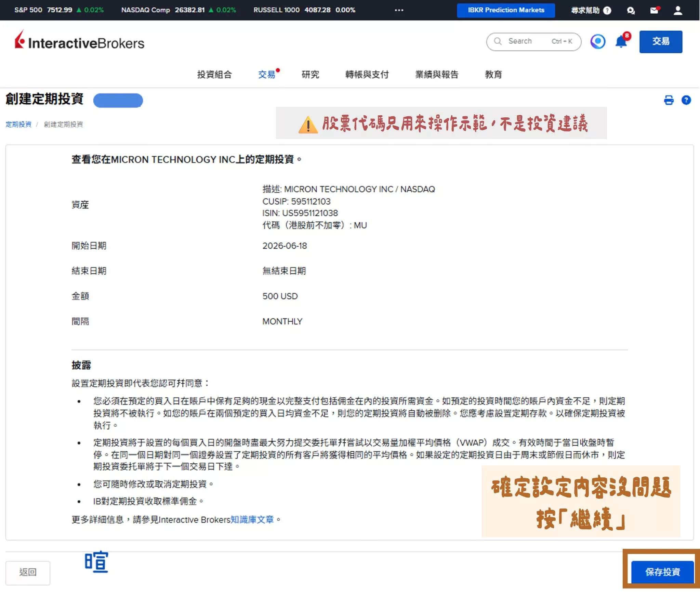Screen dimensions: 700x593
Task: Click the 尋求幫助 help link
Action: click(591, 10)
